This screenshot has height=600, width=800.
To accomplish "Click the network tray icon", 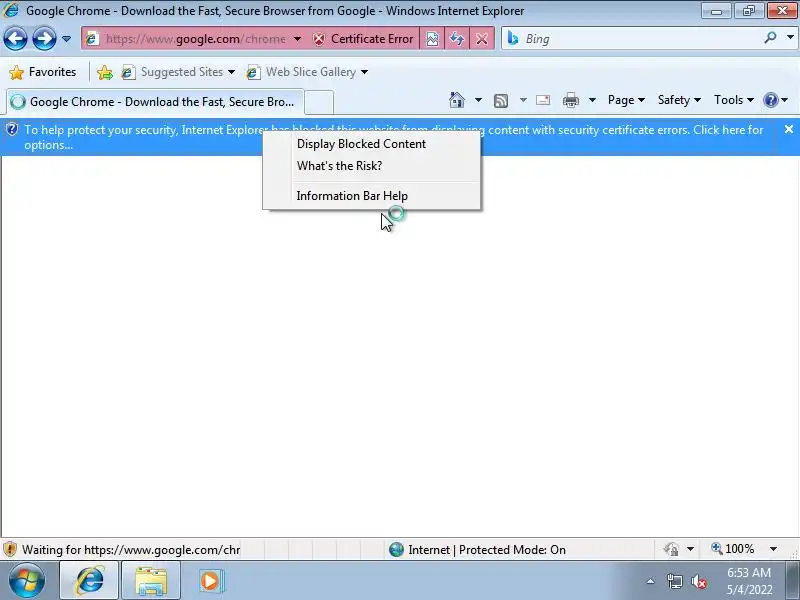I will [674, 581].
